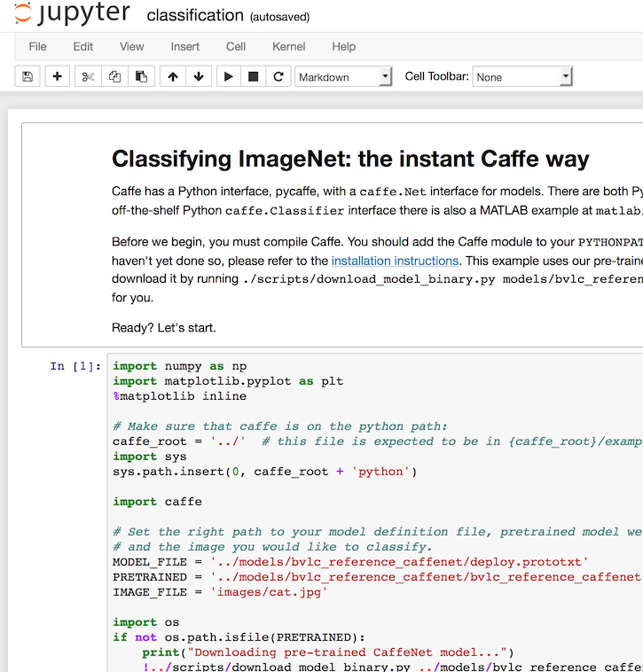Open the File menu
643x672 pixels.
(38, 46)
